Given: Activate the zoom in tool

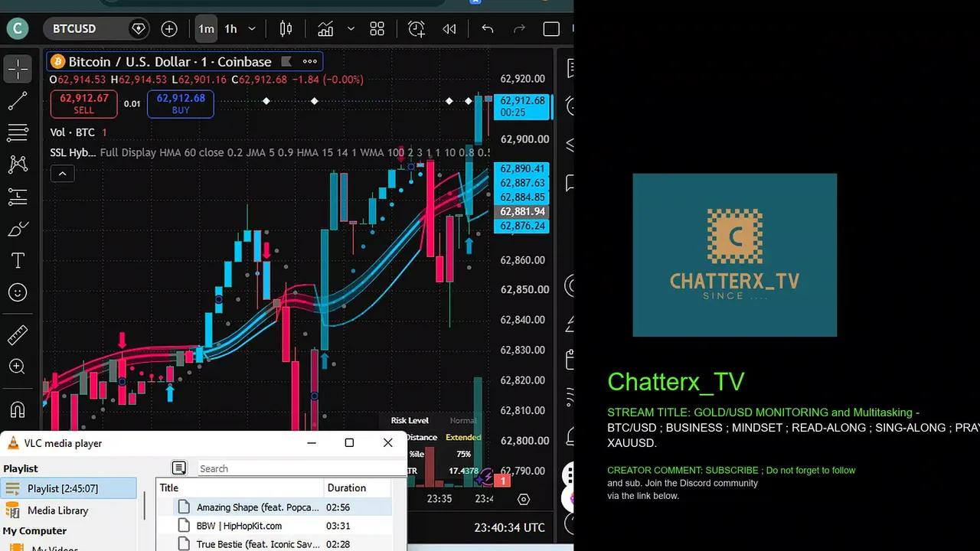Looking at the screenshot, I should click(18, 367).
